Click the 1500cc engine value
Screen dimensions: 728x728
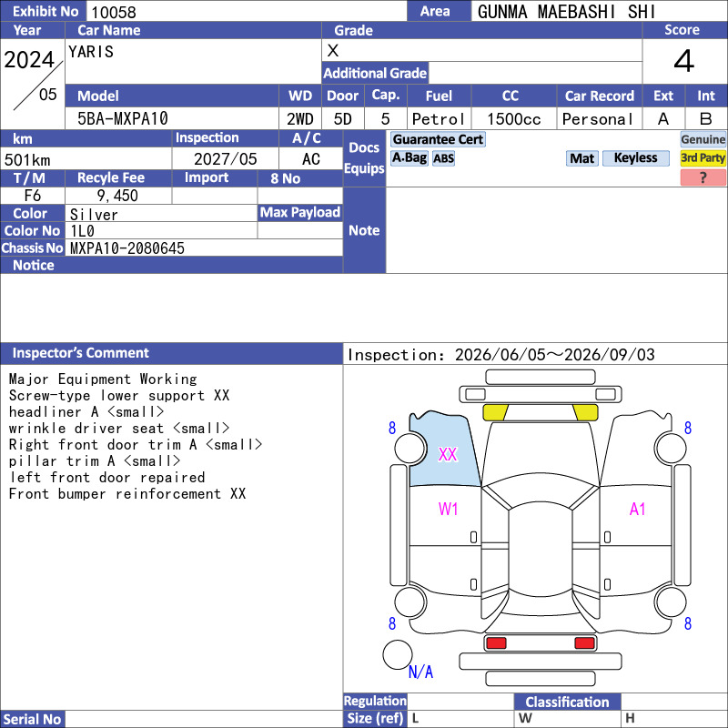(x=514, y=119)
